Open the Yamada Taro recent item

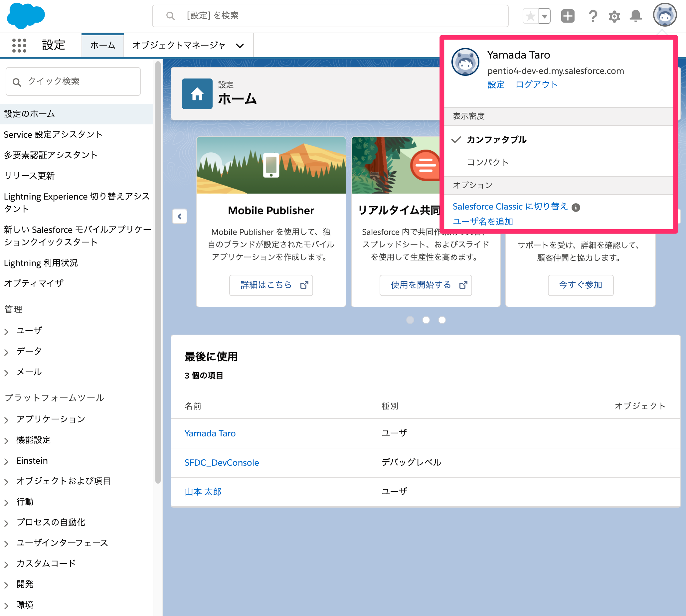coord(210,434)
